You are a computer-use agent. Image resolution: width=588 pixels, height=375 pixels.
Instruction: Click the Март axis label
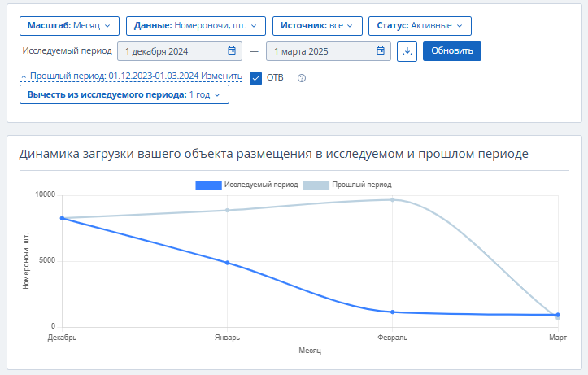click(x=558, y=338)
